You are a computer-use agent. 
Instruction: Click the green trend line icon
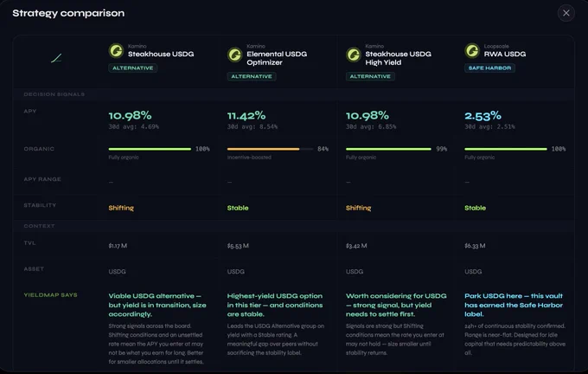point(56,58)
